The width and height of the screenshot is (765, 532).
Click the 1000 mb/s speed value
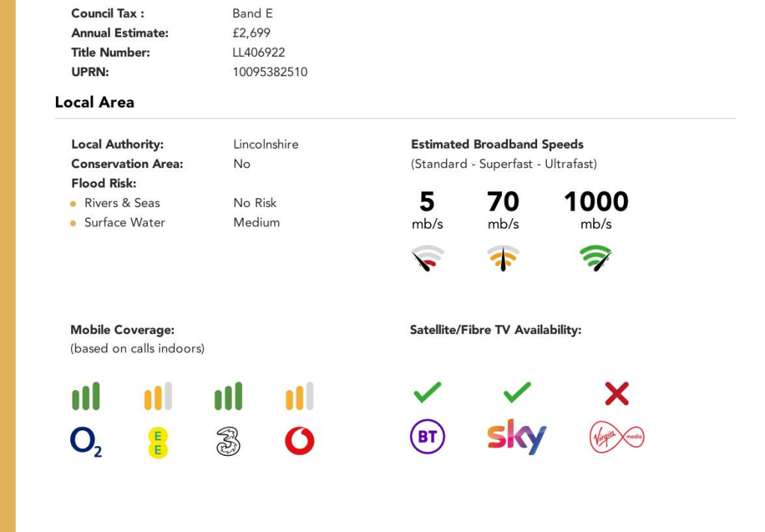click(x=595, y=202)
